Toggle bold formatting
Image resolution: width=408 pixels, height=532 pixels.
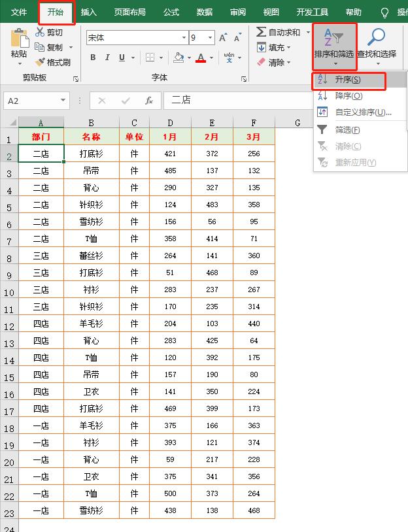tap(93, 58)
